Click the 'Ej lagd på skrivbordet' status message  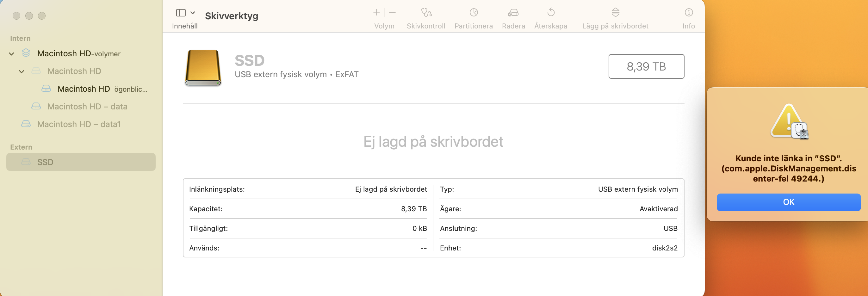click(x=433, y=141)
